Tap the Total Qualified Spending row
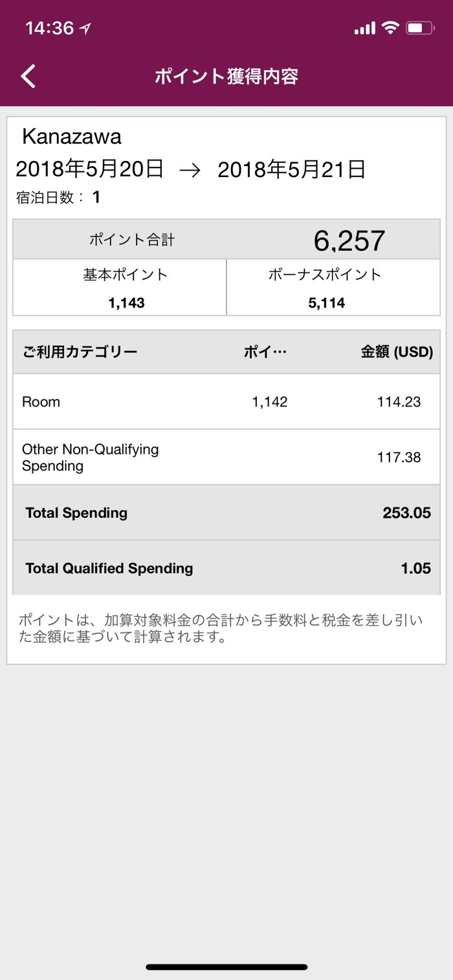 click(x=226, y=568)
